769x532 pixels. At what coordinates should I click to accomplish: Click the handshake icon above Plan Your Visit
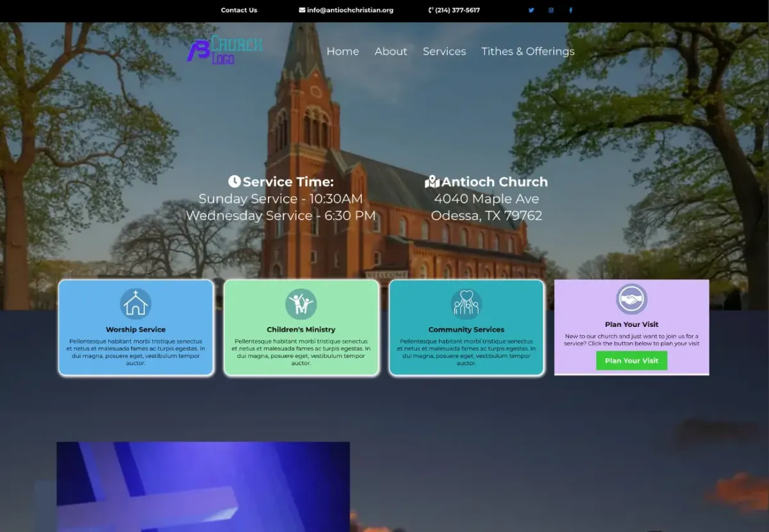pos(632,299)
